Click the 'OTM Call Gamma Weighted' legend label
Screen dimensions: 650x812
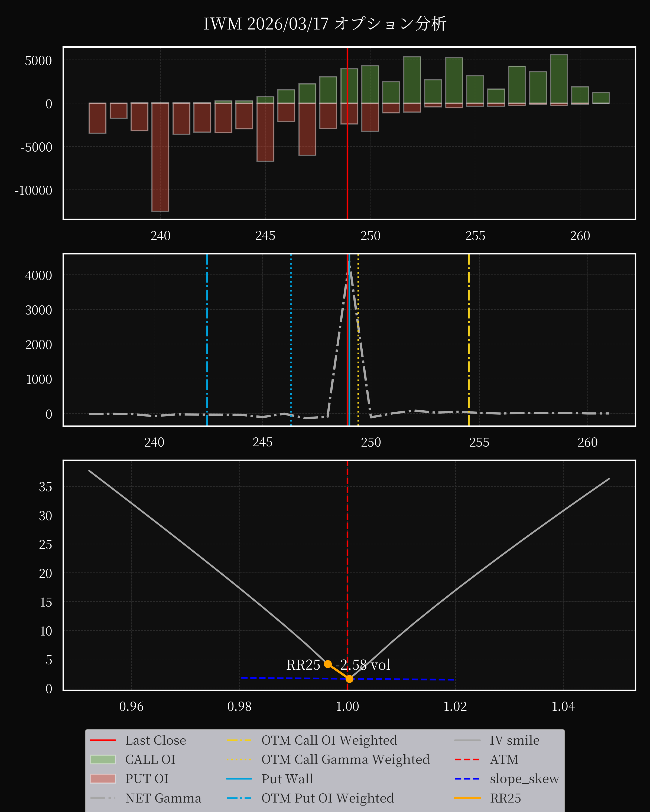pos(346,759)
